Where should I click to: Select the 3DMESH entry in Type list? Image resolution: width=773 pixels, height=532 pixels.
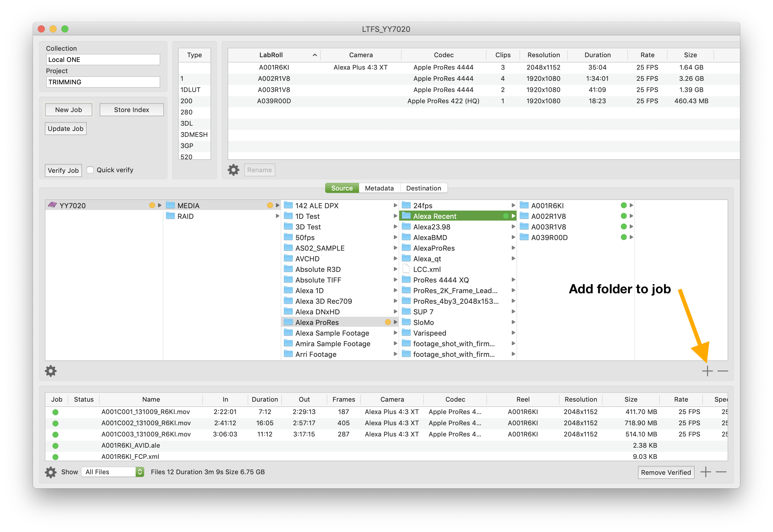point(194,134)
